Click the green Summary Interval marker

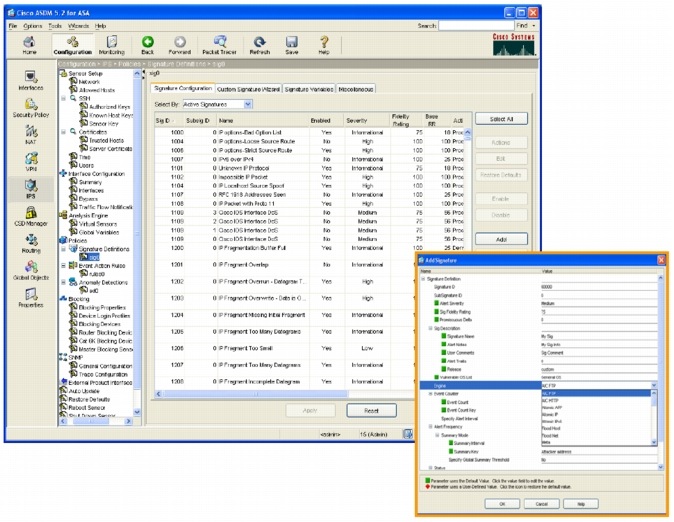(451, 443)
